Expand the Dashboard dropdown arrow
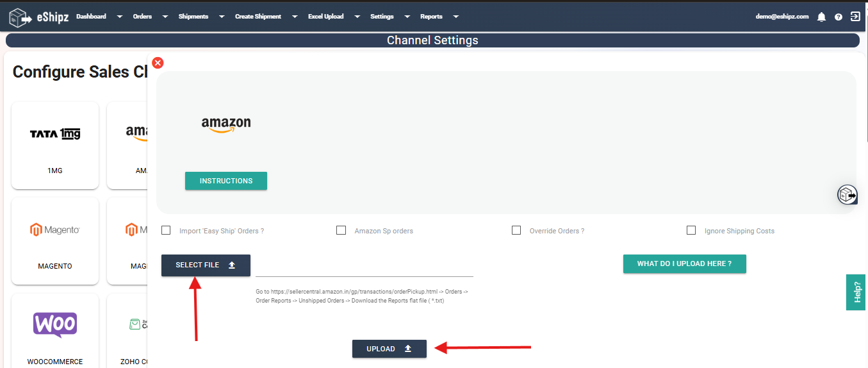Image resolution: width=868 pixels, height=368 pixels. click(119, 17)
